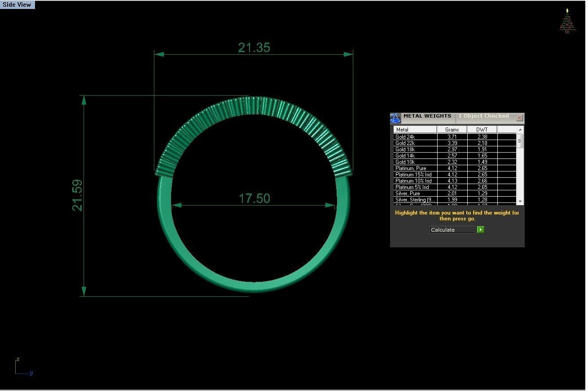The width and height of the screenshot is (588, 391).
Task: Highlight the Silver, Sterling row
Action: [455, 200]
